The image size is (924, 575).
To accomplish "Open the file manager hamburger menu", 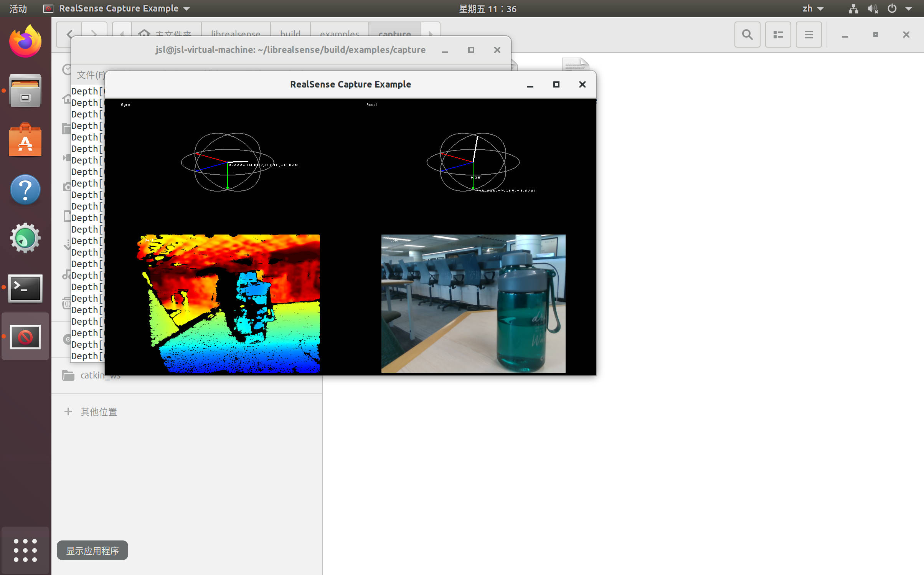I will coord(808,34).
